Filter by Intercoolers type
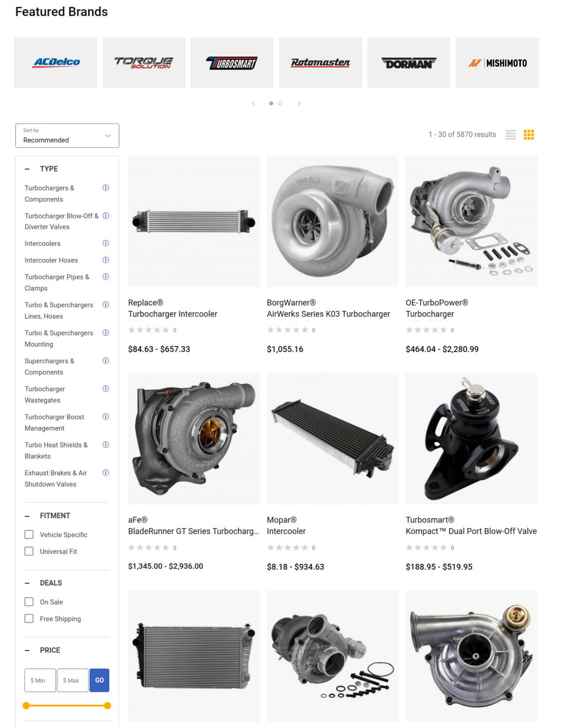The width and height of the screenshot is (566, 728). click(42, 243)
